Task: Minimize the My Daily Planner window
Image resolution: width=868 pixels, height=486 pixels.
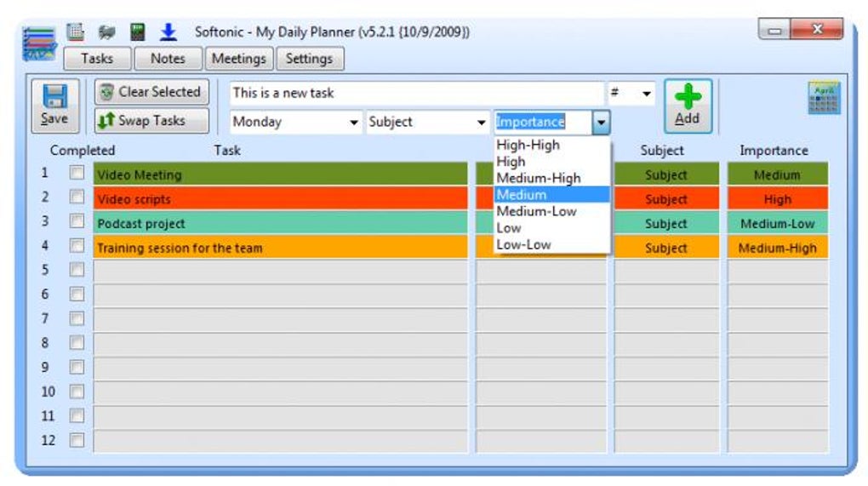Action: pos(774,30)
